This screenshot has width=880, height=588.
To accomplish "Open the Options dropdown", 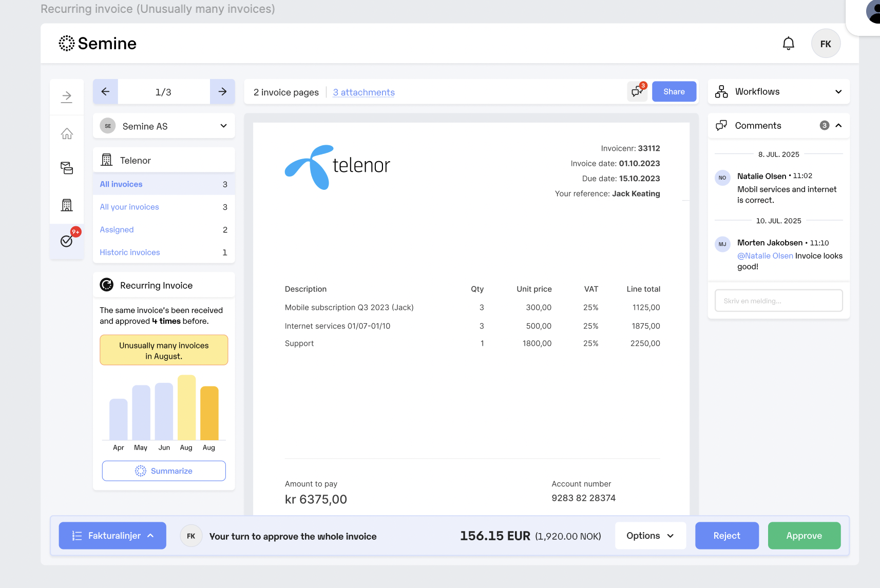I will [651, 536].
